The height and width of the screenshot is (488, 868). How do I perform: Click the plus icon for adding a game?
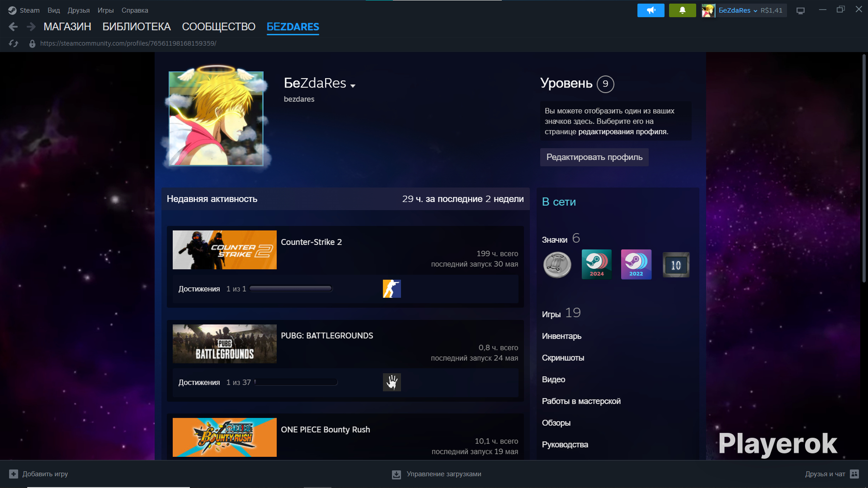coord(14,474)
